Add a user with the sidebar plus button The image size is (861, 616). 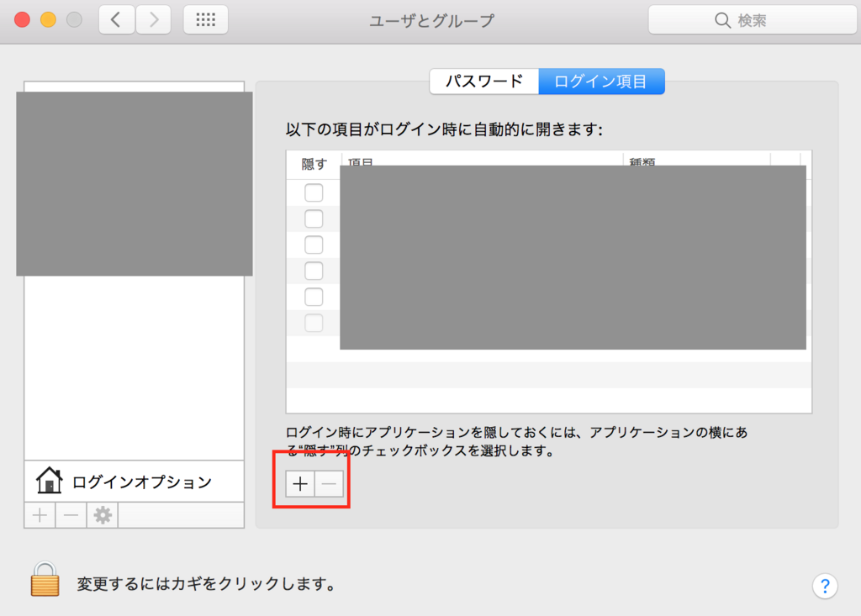click(40, 515)
